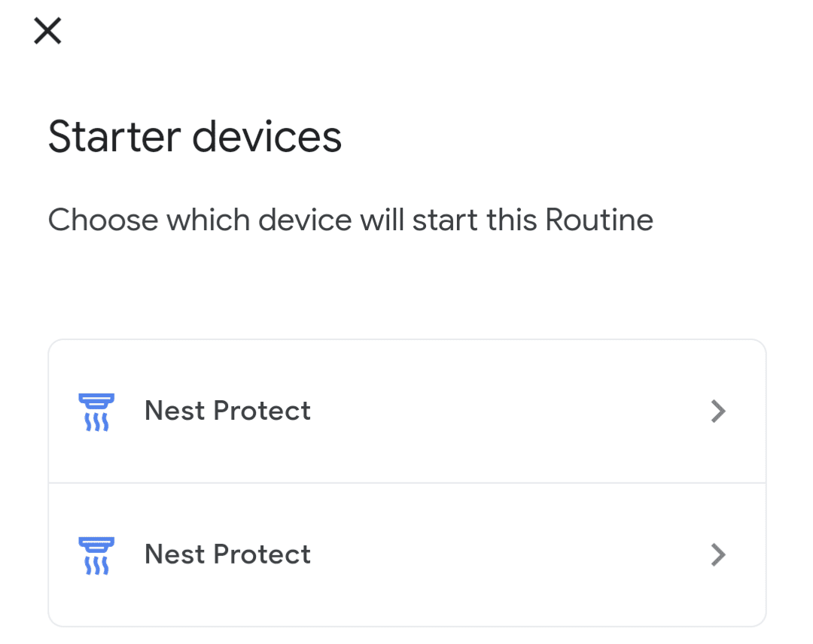The width and height of the screenshot is (813, 644).
Task: Click the right-arrow next to the top Nest Protect
Action: (719, 411)
